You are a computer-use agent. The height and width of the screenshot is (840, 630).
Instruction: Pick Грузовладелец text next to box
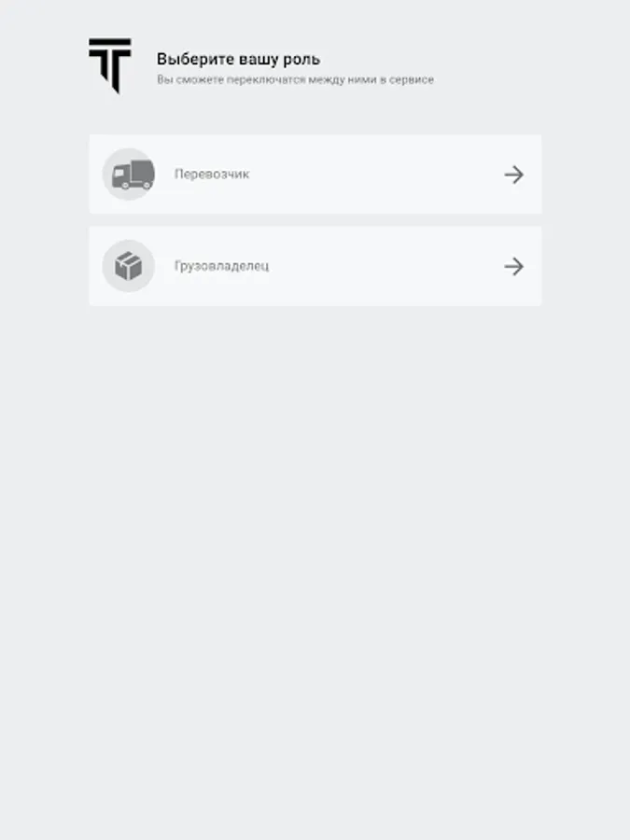pos(222,266)
